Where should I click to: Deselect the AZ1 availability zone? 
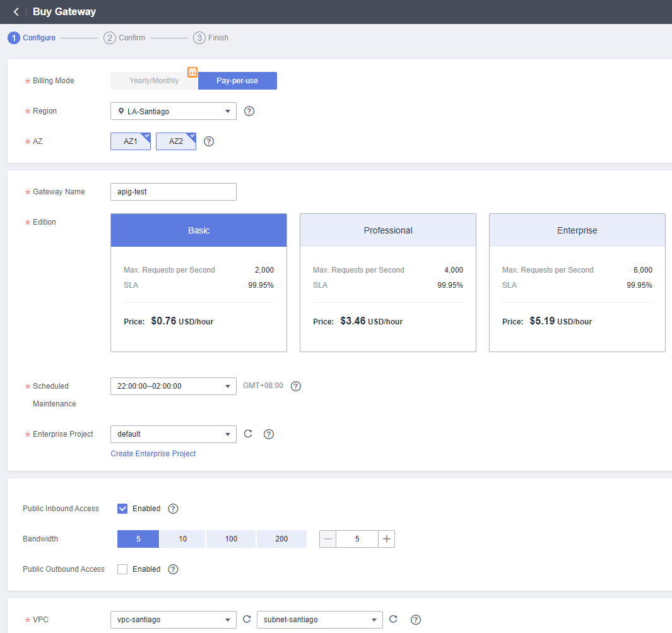[131, 141]
